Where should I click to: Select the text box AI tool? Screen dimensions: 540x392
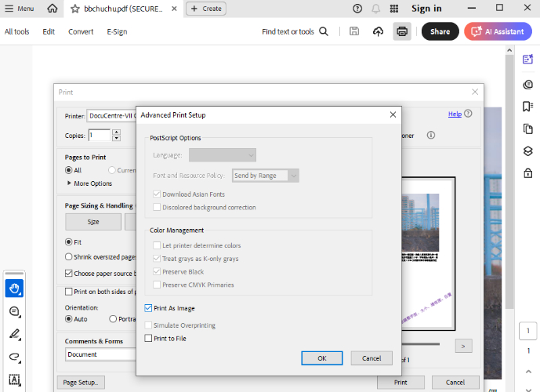tap(14, 379)
